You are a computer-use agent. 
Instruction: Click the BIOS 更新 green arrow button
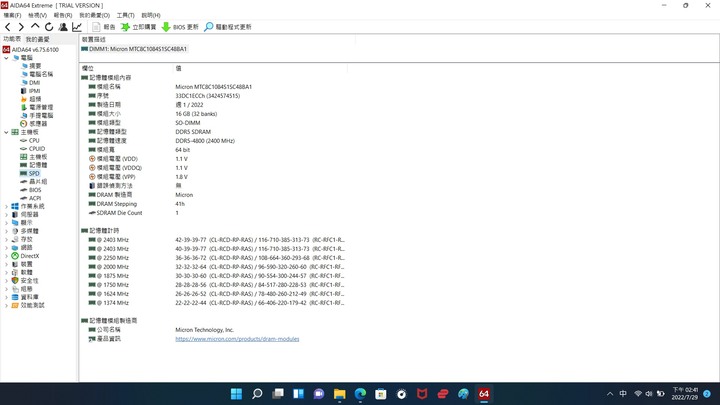[x=180, y=27]
